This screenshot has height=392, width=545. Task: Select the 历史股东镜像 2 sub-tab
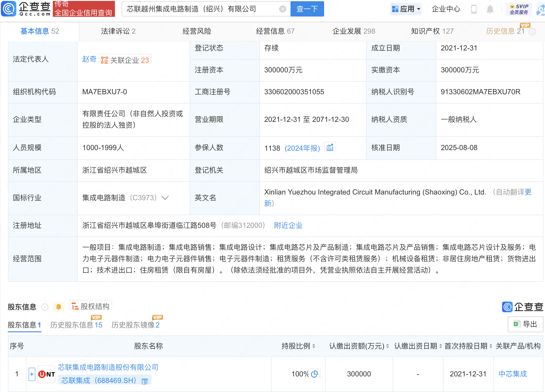(x=135, y=325)
